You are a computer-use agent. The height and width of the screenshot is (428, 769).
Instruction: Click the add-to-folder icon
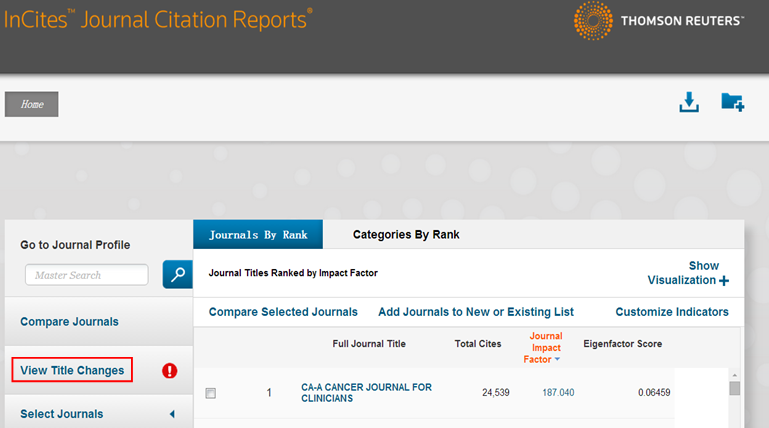[732, 103]
